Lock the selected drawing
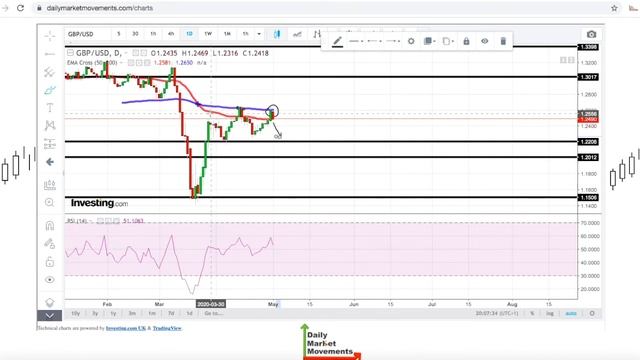Viewport: 640px width, 360px height. pyautogui.click(x=466, y=41)
